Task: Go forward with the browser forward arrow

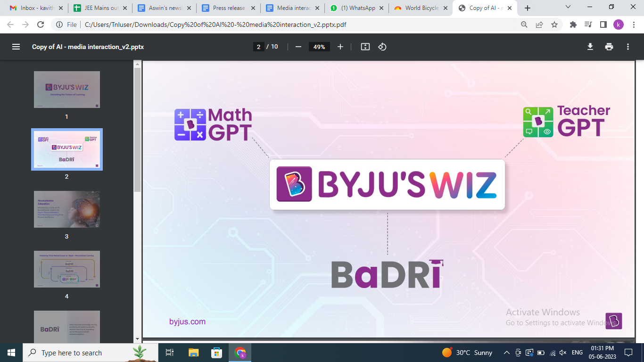Action: 25,25
